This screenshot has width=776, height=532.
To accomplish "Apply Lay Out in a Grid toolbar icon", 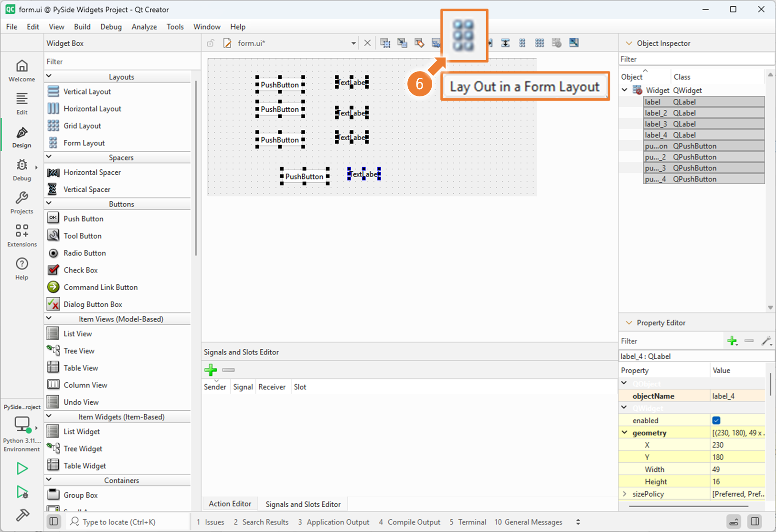I will (540, 43).
